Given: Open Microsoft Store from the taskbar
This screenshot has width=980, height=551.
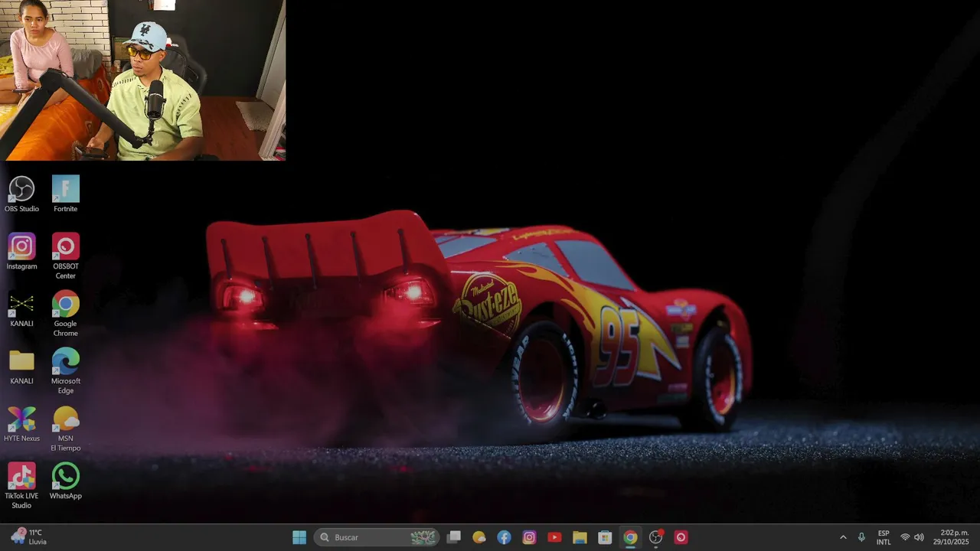Looking at the screenshot, I should pyautogui.click(x=605, y=537).
